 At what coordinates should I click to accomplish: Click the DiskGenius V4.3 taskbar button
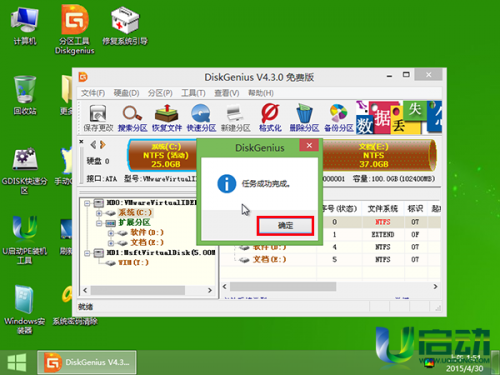(87, 362)
